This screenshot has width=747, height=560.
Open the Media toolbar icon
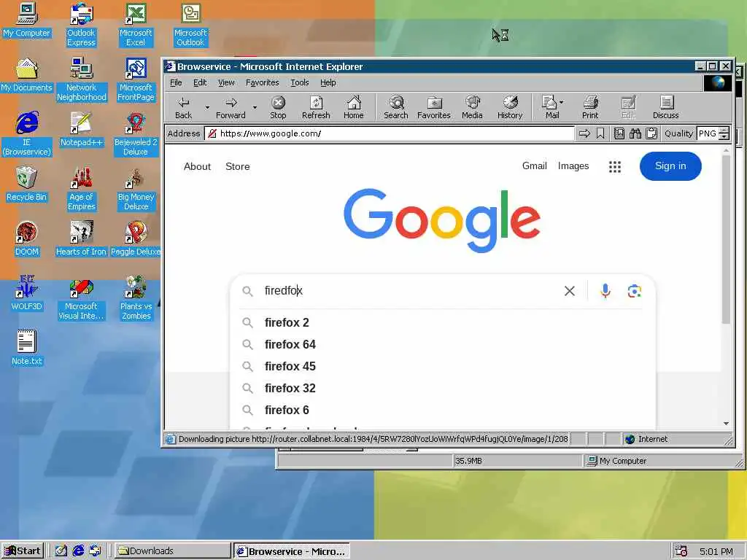[472, 108]
